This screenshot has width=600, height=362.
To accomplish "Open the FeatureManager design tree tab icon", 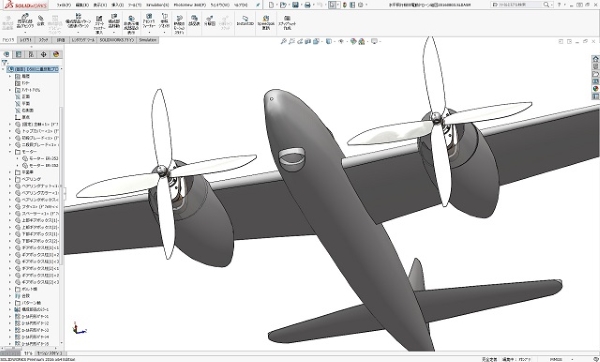I will tap(7, 54).
